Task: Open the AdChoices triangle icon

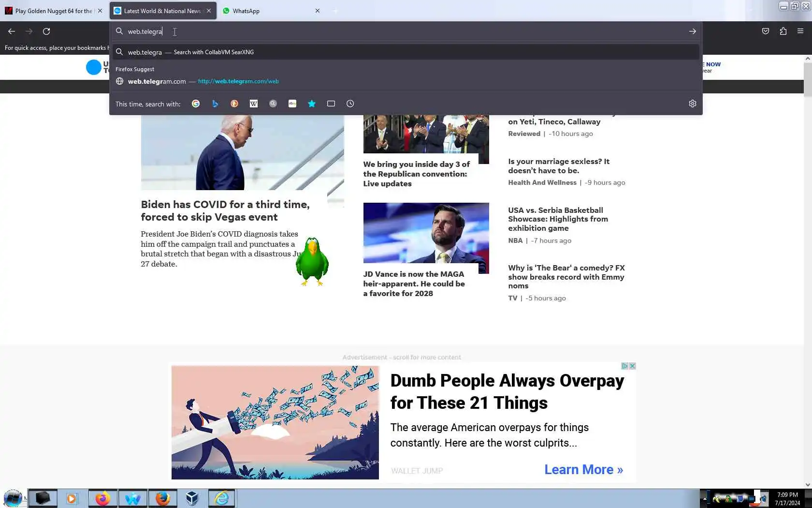Action: [x=624, y=366]
